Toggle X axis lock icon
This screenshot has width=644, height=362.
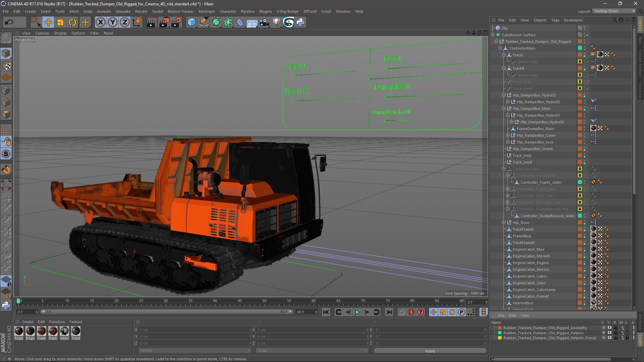point(100,22)
